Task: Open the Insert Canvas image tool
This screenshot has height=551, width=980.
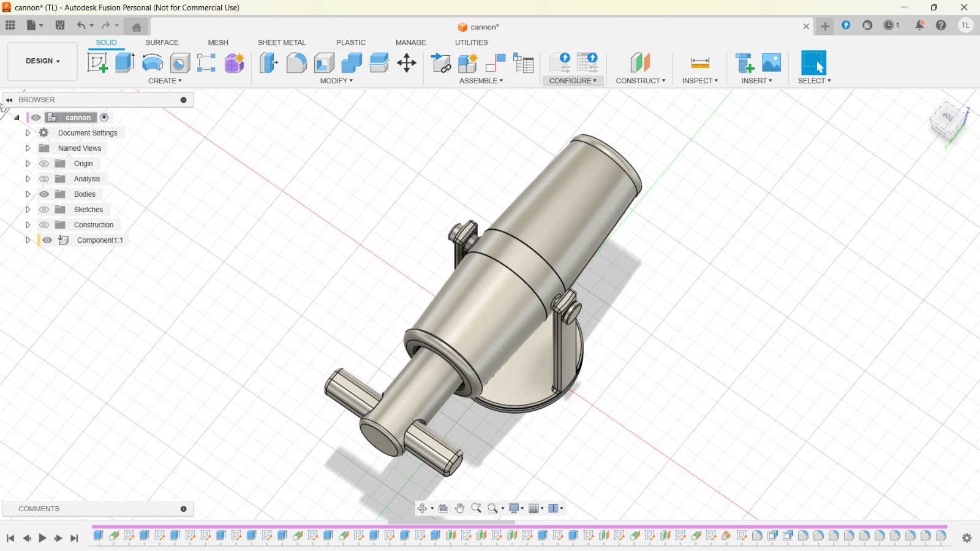Action: tap(771, 63)
